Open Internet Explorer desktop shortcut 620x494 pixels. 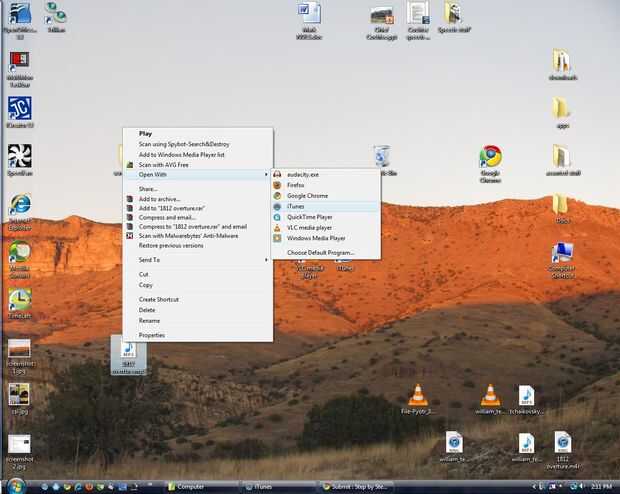click(x=20, y=205)
